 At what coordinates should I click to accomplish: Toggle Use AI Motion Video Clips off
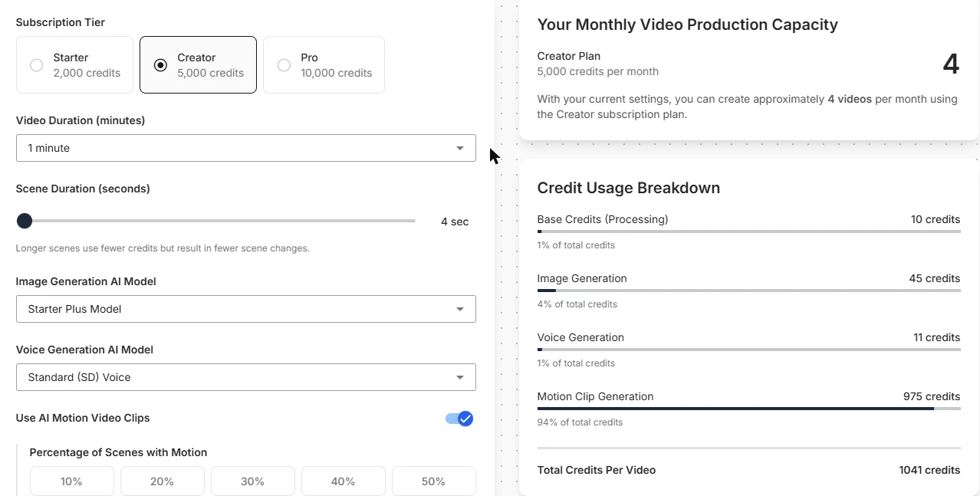tap(459, 419)
